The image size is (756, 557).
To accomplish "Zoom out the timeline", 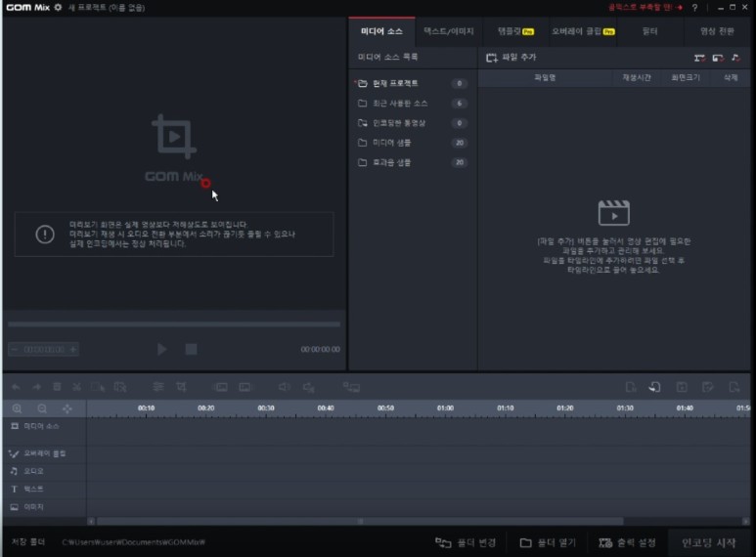I will pyautogui.click(x=42, y=408).
